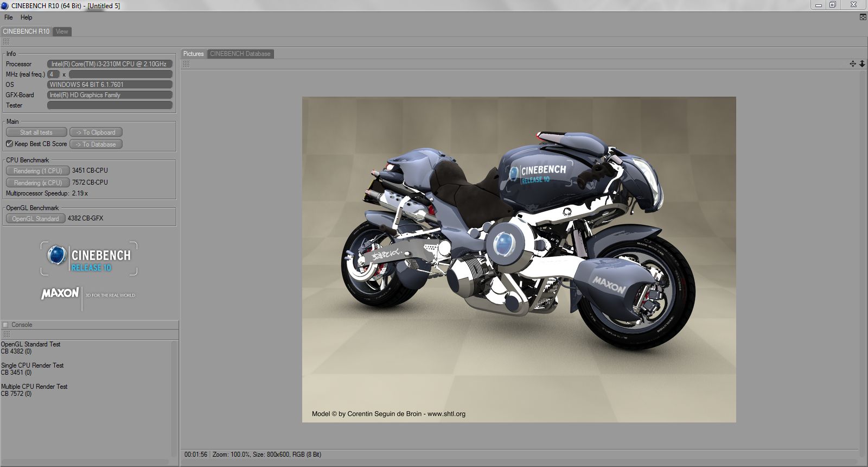Run OpenGL Standard benchmark

click(36, 218)
